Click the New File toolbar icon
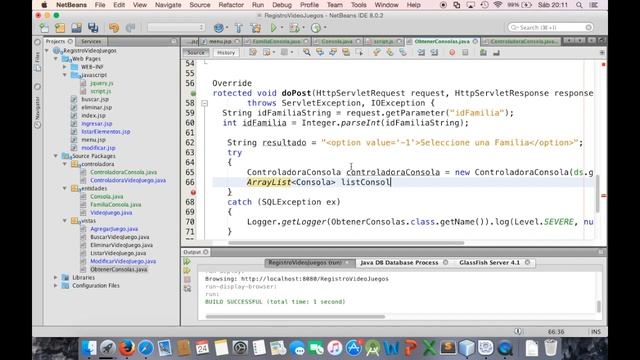The width and height of the screenshot is (640, 360). click(x=44, y=28)
